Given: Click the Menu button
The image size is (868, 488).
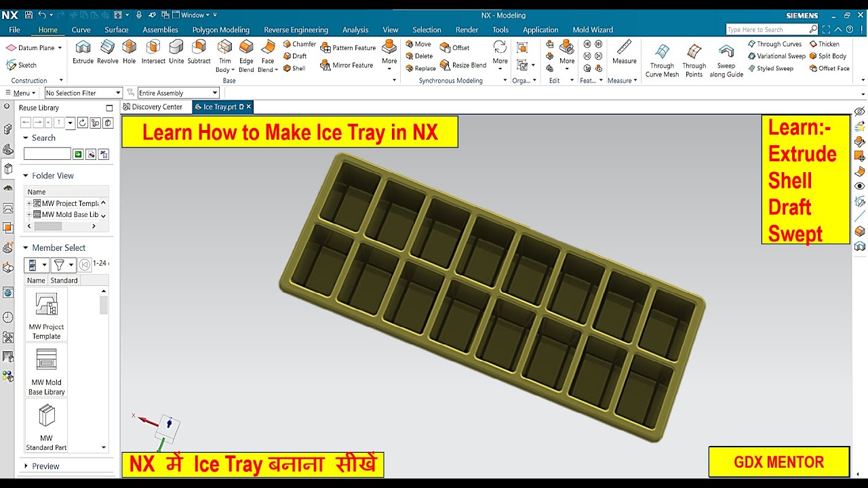Looking at the screenshot, I should pyautogui.click(x=20, y=93).
